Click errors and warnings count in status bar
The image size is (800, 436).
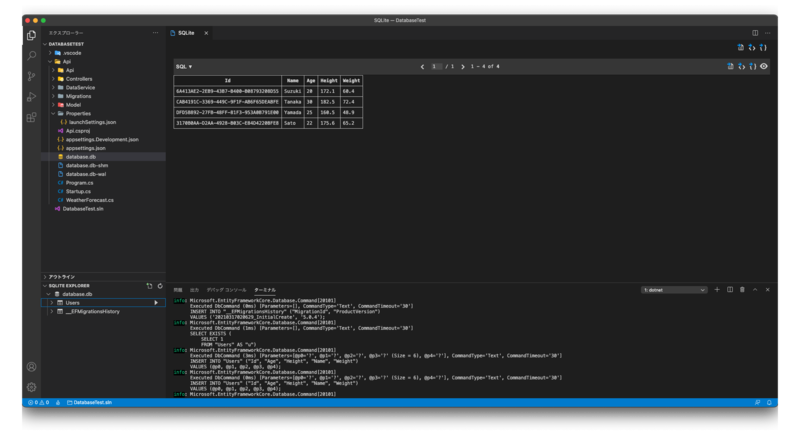pyautogui.click(x=39, y=403)
